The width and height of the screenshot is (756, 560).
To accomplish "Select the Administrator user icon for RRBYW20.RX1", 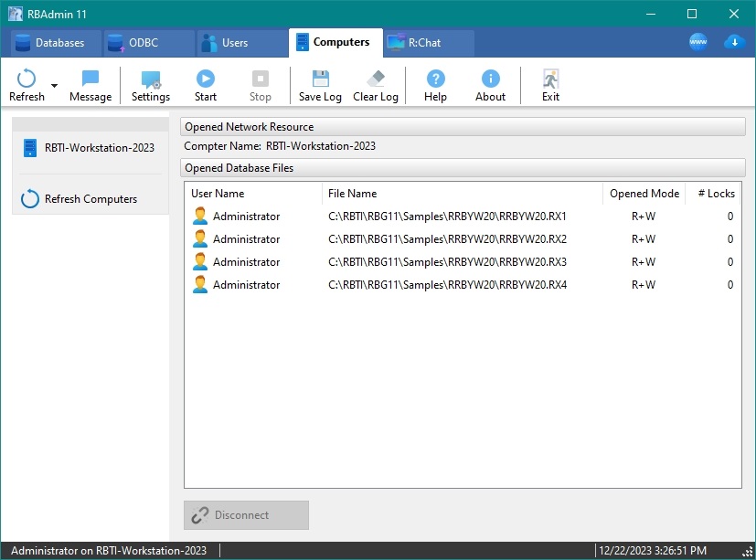I will pyautogui.click(x=199, y=216).
